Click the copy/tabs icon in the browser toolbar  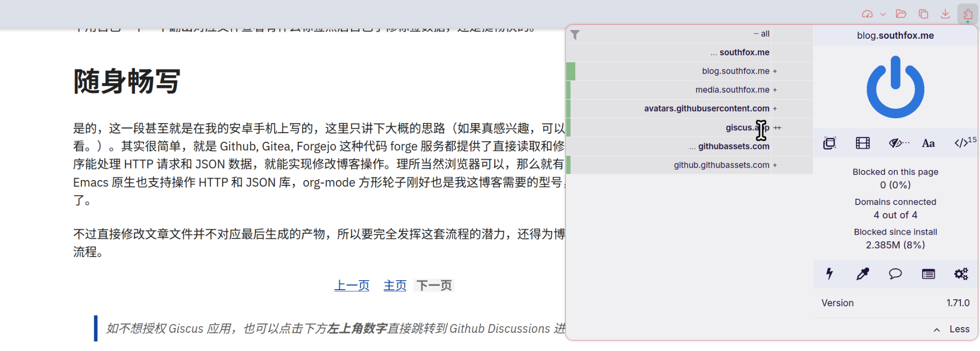click(924, 14)
